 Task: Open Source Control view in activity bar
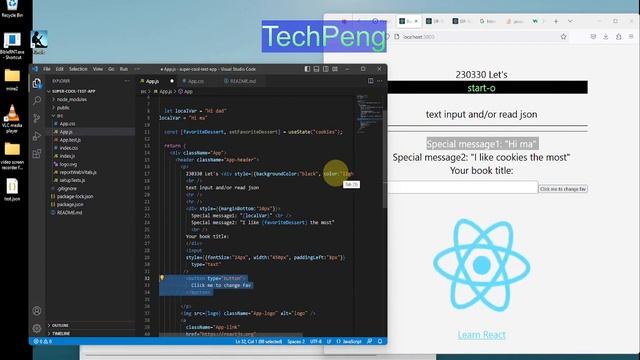[x=37, y=118]
